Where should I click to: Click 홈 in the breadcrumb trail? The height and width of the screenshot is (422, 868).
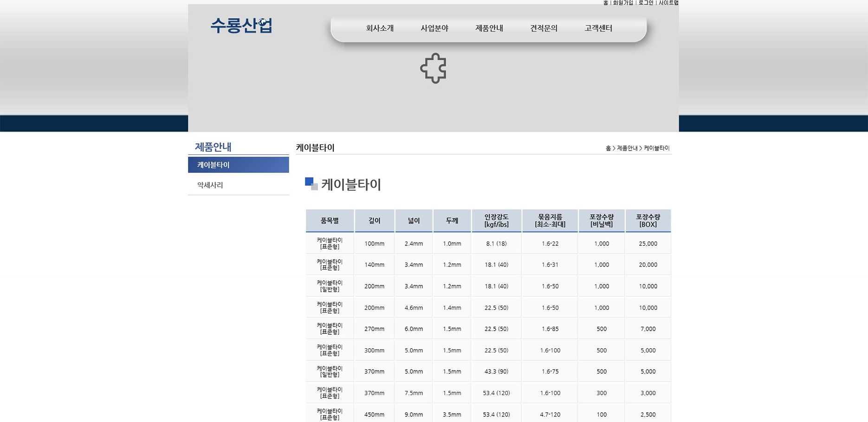[x=608, y=148]
